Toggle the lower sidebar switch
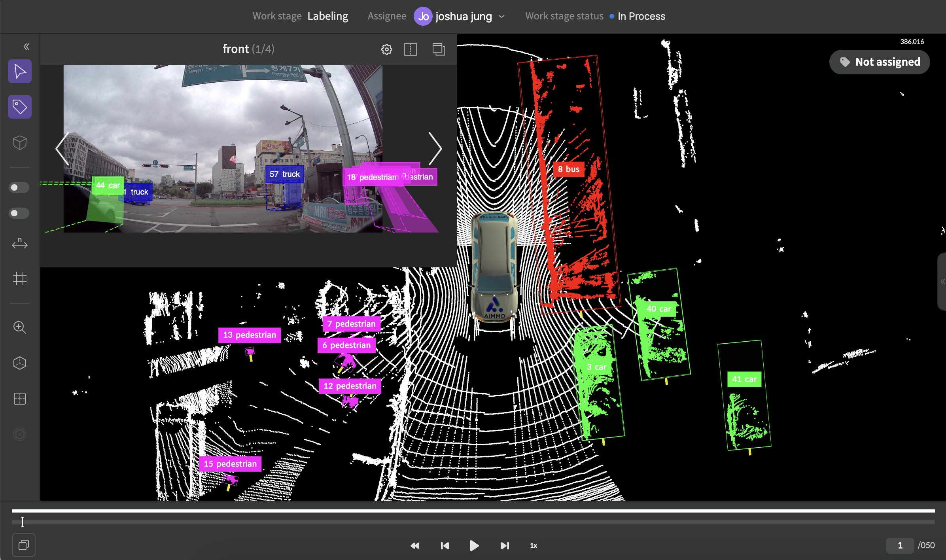The height and width of the screenshot is (560, 946). [19, 213]
